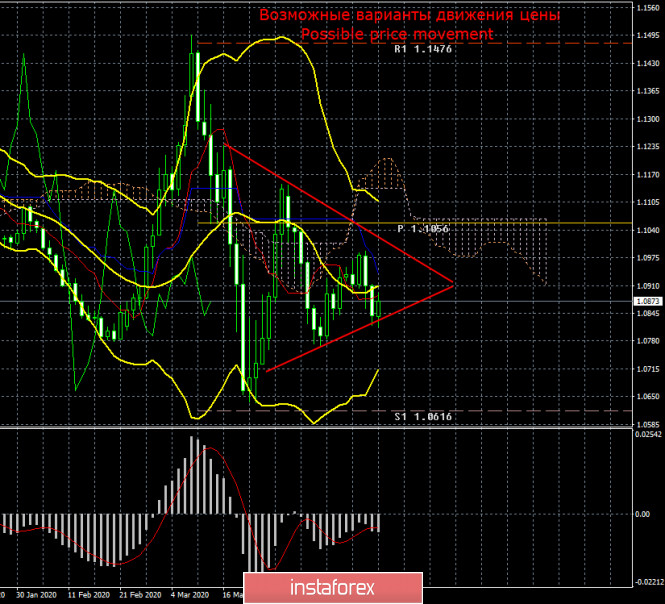Click the tallest MACD histogram peak
The image size is (665, 604).
tap(195, 438)
